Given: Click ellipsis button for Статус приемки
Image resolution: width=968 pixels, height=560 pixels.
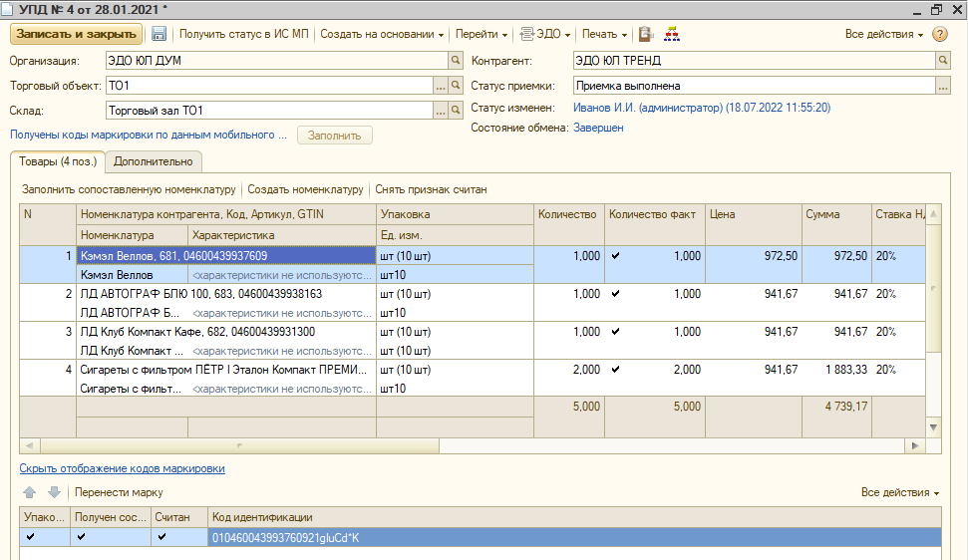Looking at the screenshot, I should pos(943,86).
